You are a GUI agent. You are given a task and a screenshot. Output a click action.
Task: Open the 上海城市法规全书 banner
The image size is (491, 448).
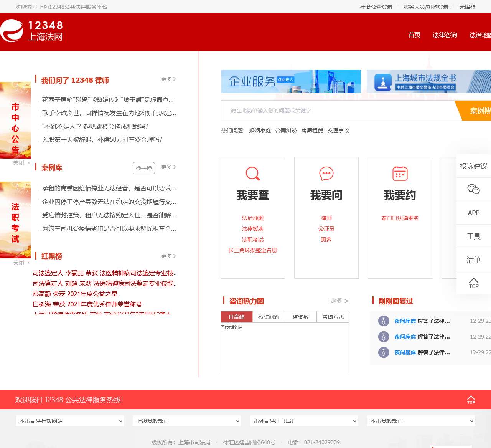point(429,81)
